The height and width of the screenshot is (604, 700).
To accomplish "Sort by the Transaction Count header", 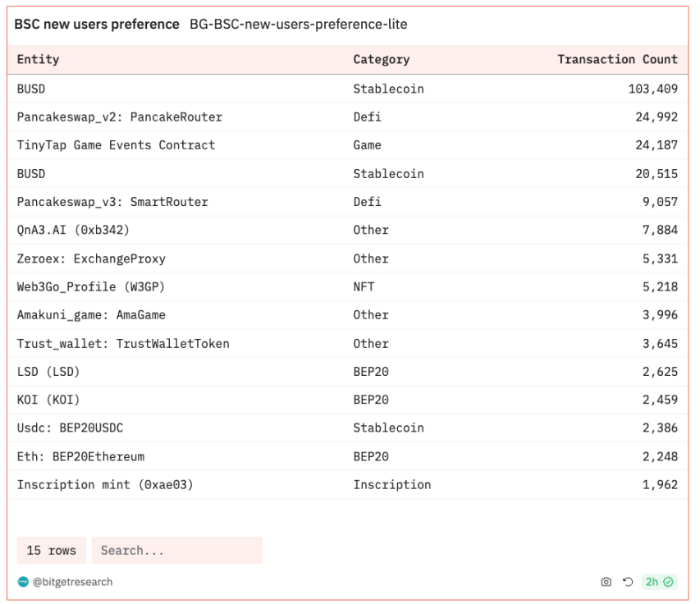I will (617, 59).
